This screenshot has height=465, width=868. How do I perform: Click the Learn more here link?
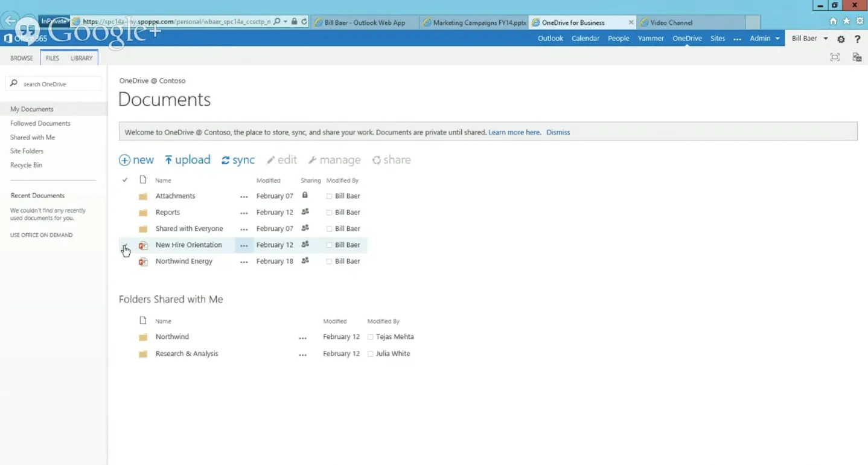pos(514,132)
